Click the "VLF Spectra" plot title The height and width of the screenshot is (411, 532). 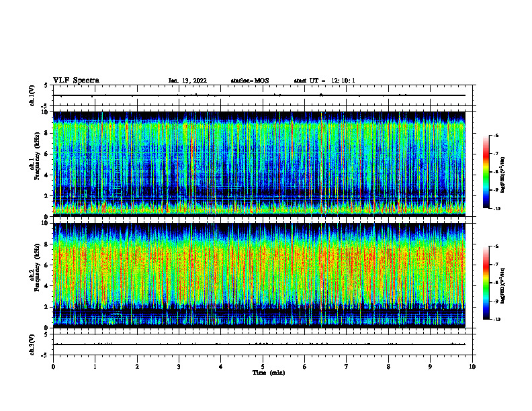click(x=76, y=81)
